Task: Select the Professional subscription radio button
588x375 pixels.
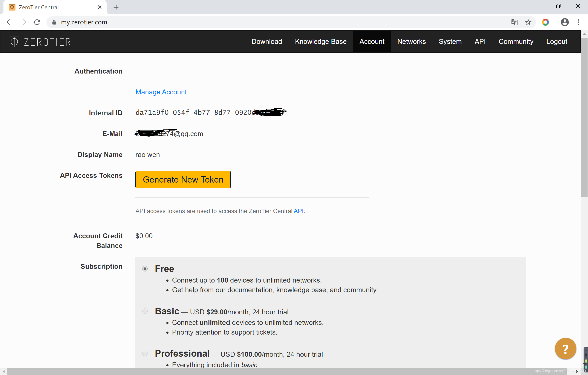Action: [145, 353]
